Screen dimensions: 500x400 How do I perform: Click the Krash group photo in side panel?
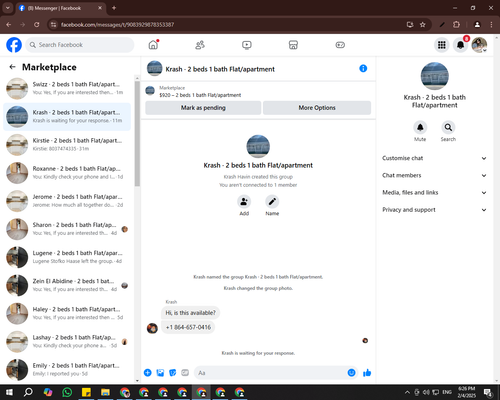click(x=435, y=76)
